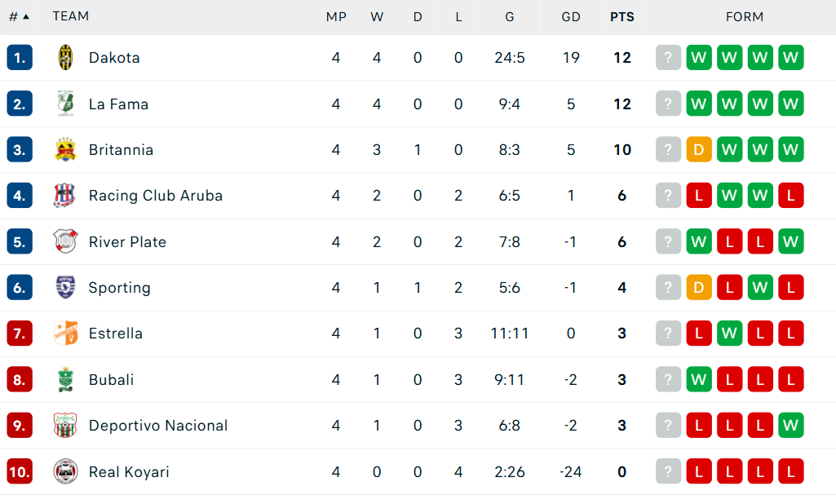836x504 pixels.
Task: Sort standings by PTS column header
Action: pos(621,16)
